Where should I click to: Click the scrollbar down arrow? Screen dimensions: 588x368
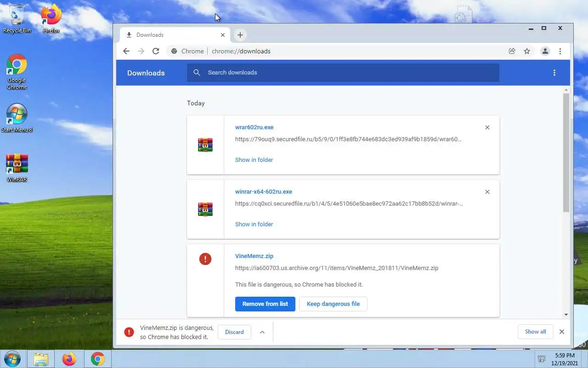pyautogui.click(x=566, y=315)
